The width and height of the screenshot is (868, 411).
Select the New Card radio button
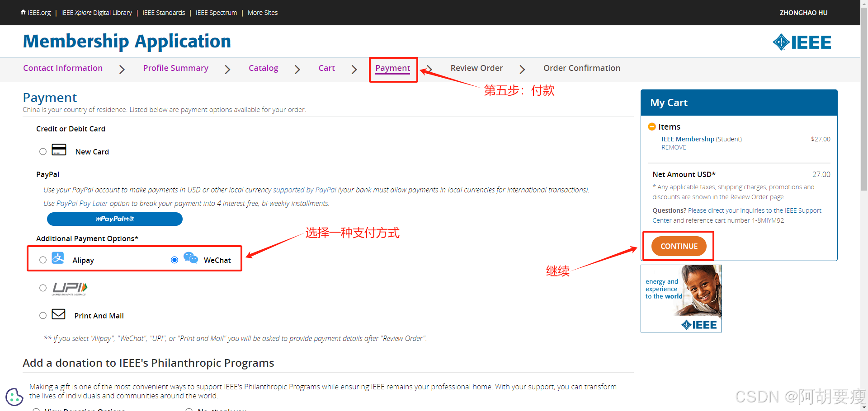(43, 152)
